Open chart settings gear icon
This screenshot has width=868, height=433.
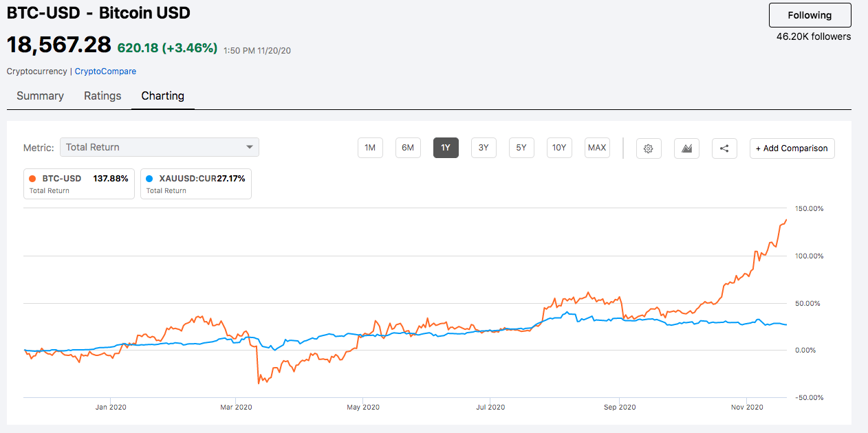tap(649, 148)
